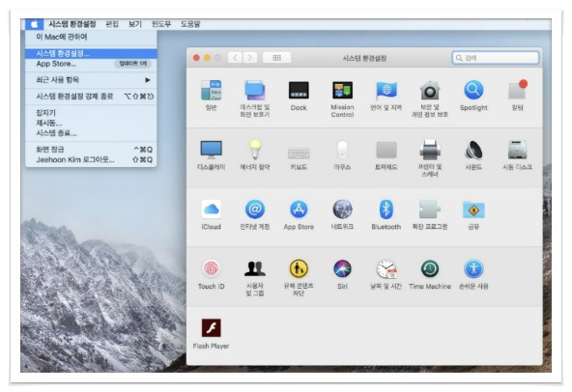Screen dimensions: 572x392
Task: Choose Force Quit (시스템 환경설정 강제 종료)
Action: click(91, 97)
